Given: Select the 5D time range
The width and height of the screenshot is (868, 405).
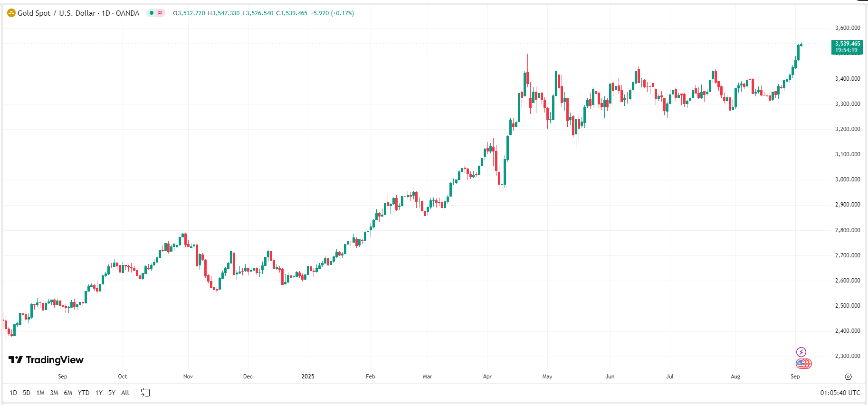Looking at the screenshot, I should pos(27,393).
